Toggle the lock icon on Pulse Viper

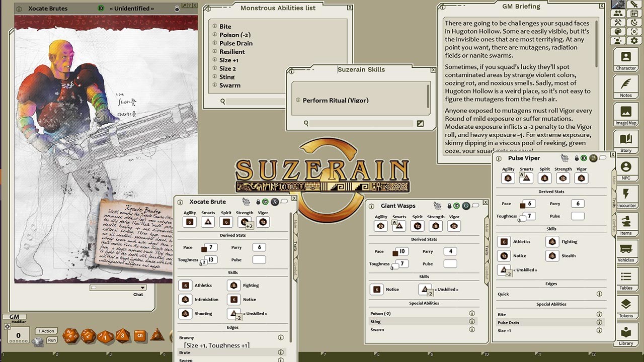(x=577, y=158)
